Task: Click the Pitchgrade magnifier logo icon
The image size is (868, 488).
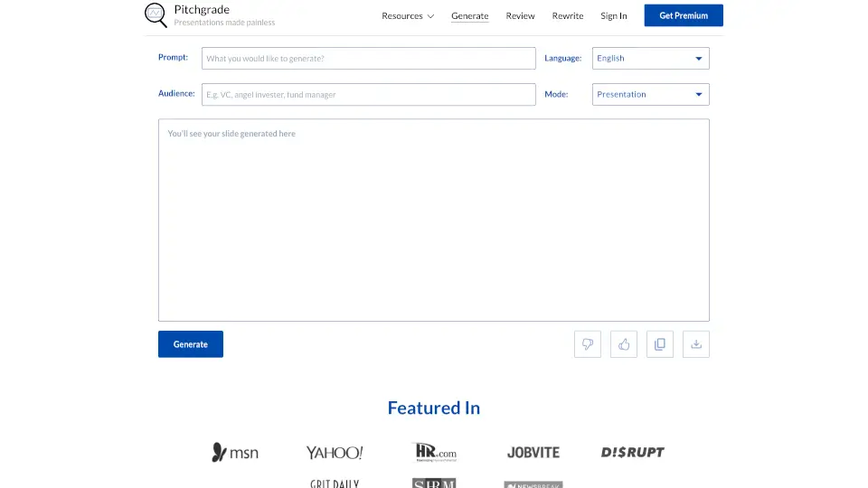Action: pyautogui.click(x=156, y=15)
